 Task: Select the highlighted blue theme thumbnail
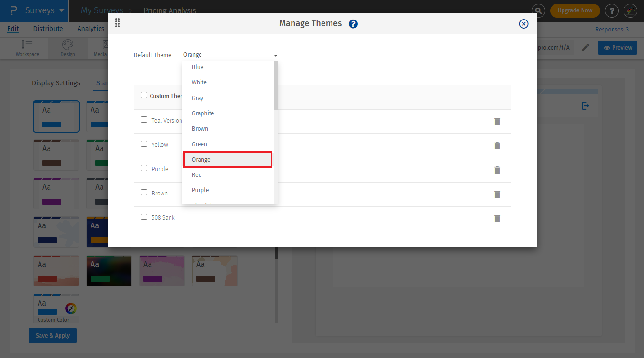pos(56,116)
